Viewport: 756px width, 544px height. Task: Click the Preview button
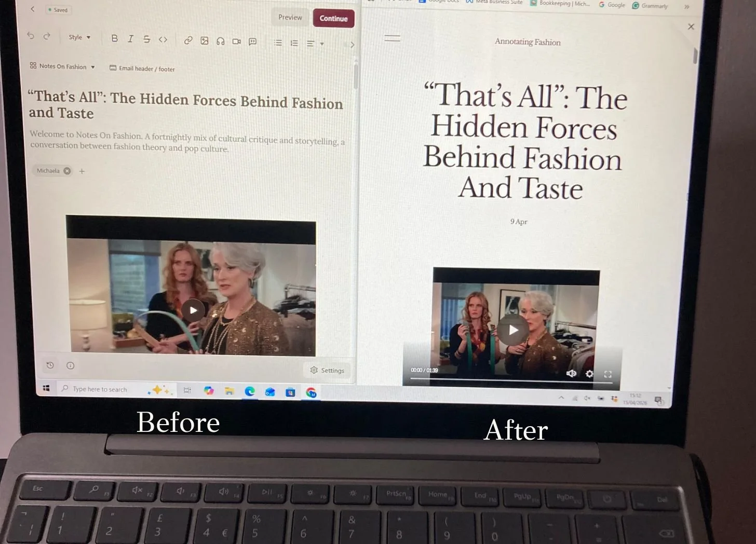pos(290,17)
